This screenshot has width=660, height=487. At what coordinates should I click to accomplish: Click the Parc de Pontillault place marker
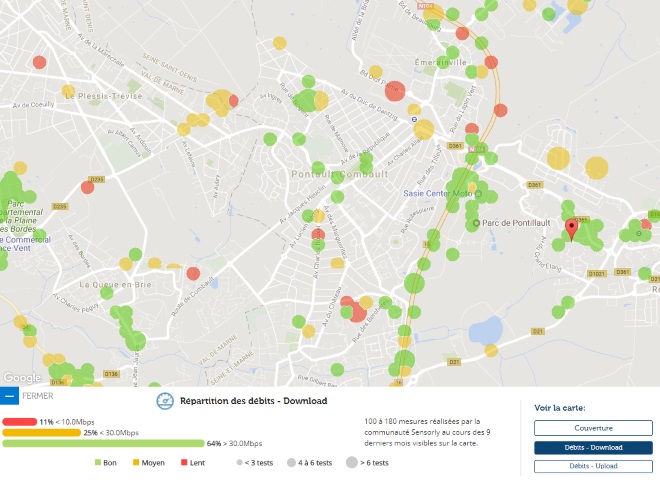pyautogui.click(x=478, y=222)
